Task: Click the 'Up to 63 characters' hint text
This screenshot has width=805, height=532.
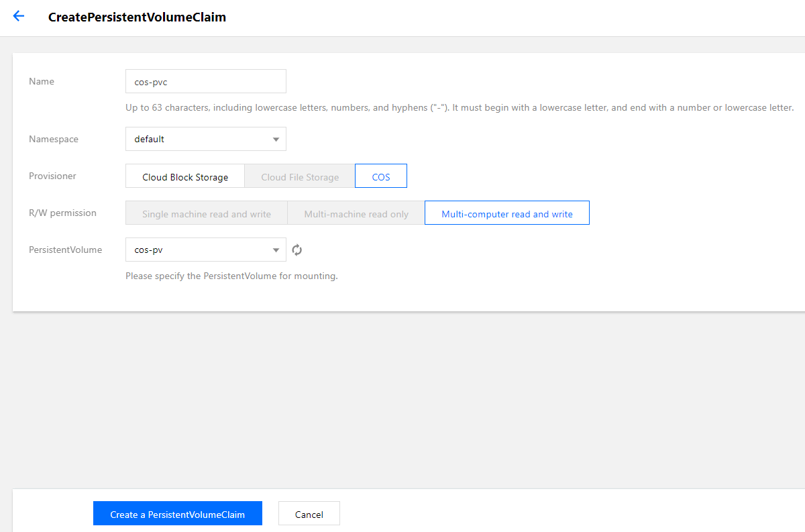Action: click(x=460, y=107)
